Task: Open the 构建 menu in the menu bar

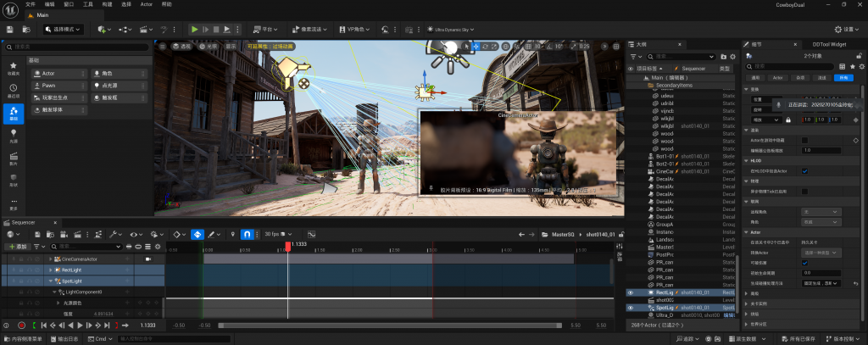Action: click(x=107, y=4)
